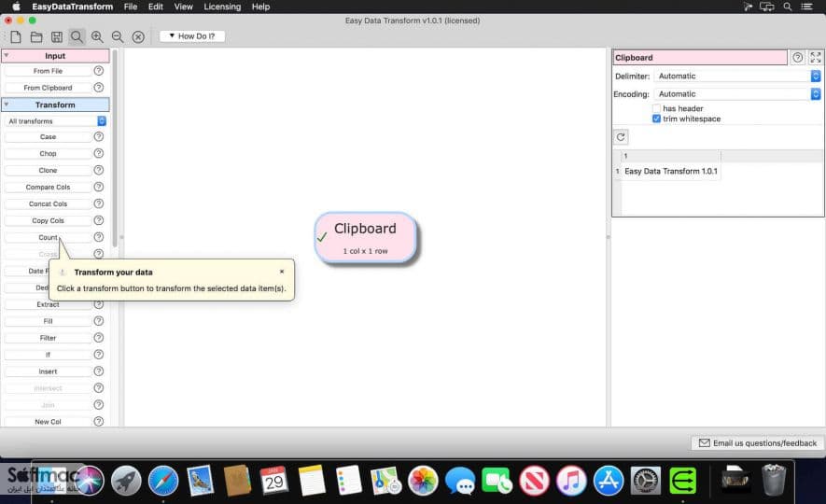Open help icon next to Case transform

coord(99,136)
